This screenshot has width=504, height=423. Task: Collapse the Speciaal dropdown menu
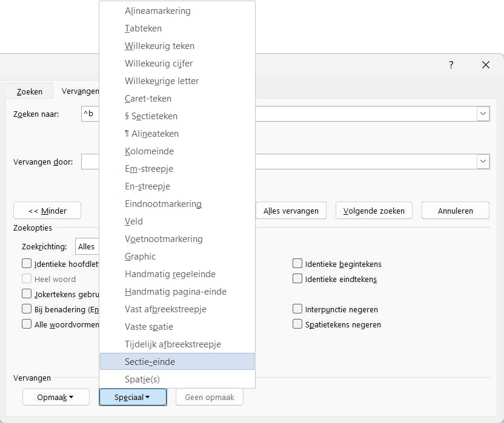132,397
